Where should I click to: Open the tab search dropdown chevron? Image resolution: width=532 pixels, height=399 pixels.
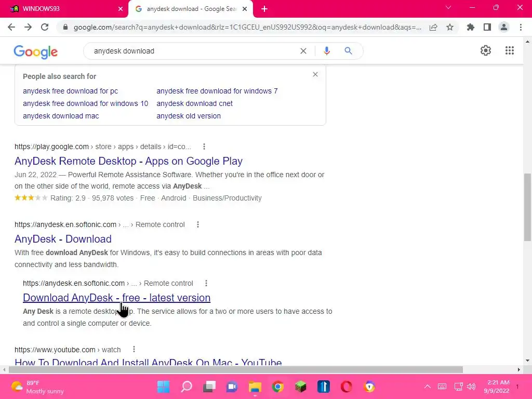448,7
